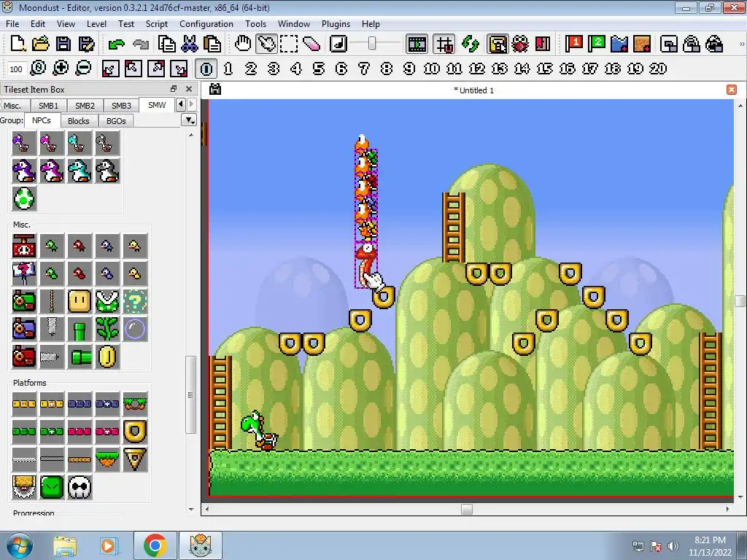Open a file using the folder icon
This screenshot has height=560, width=747.
(41, 44)
